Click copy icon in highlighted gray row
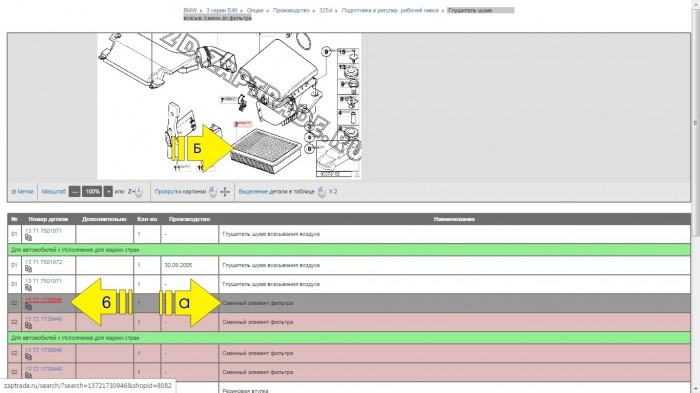Viewport: 700px width, 393px height. (29, 307)
